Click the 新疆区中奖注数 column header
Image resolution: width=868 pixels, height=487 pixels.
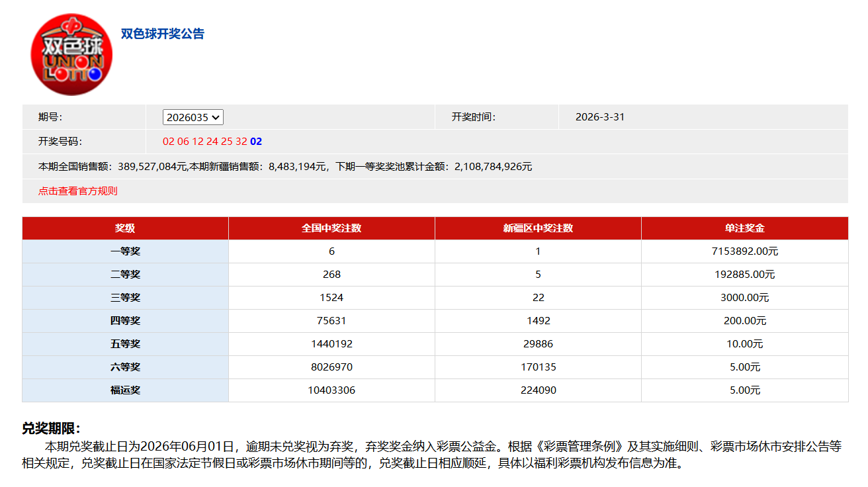(538, 228)
